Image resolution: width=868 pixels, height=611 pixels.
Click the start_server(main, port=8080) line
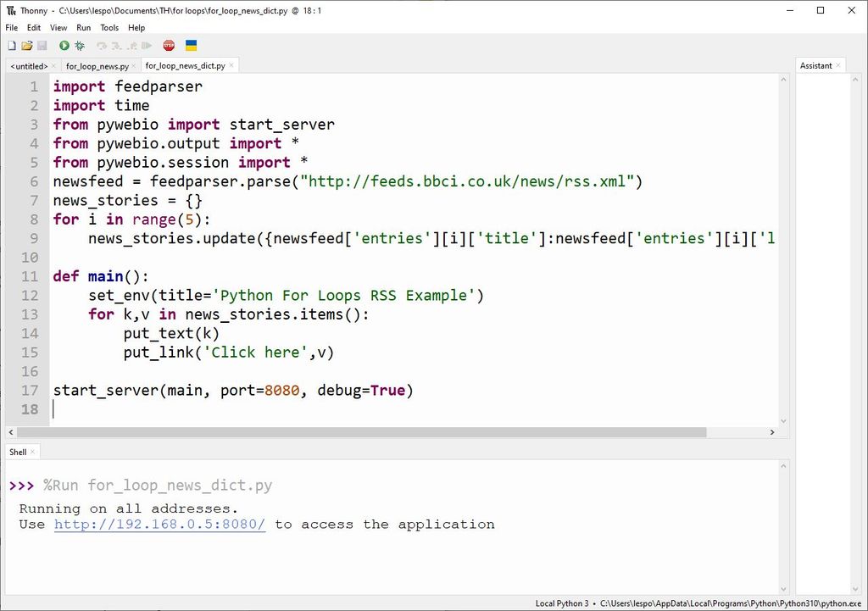click(233, 390)
